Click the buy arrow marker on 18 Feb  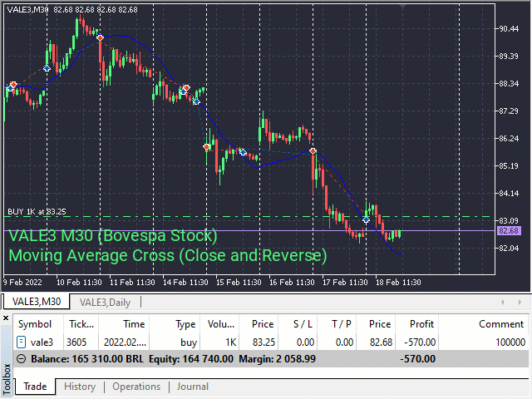(366, 219)
